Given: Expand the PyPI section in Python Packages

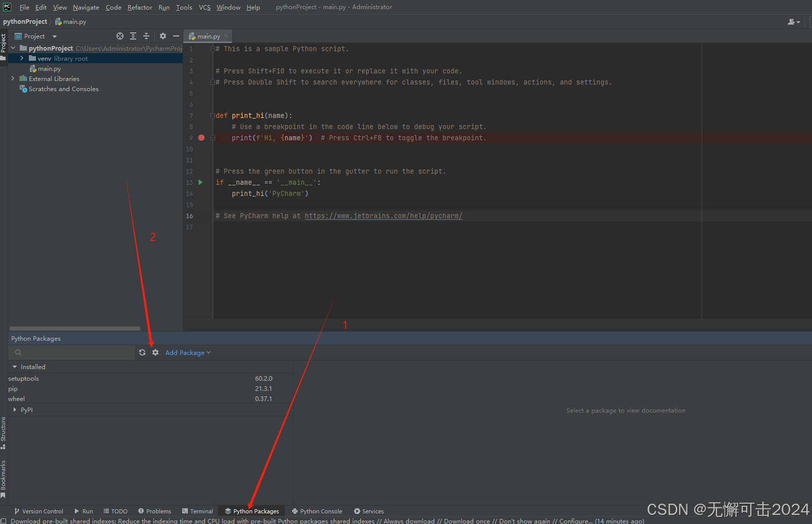Looking at the screenshot, I should (x=15, y=410).
